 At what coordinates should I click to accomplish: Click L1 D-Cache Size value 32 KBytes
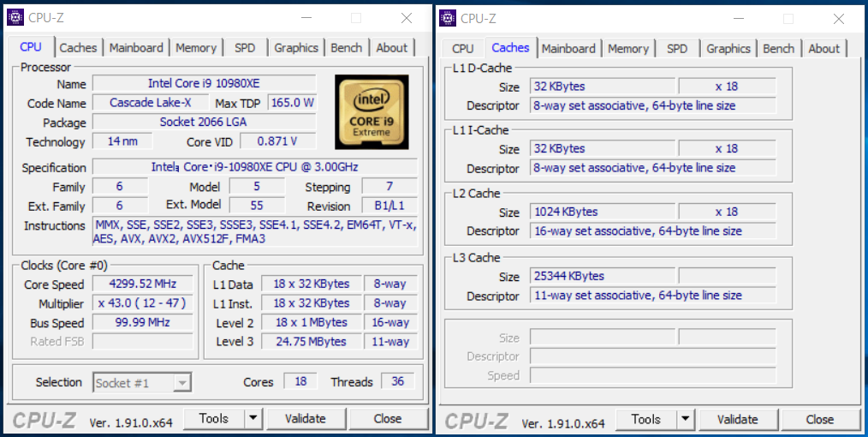coord(603,87)
